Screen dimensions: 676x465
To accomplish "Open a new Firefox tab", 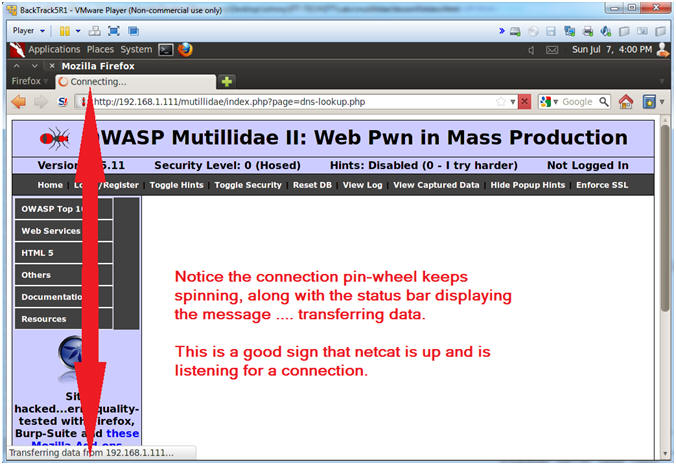I will pos(227,81).
